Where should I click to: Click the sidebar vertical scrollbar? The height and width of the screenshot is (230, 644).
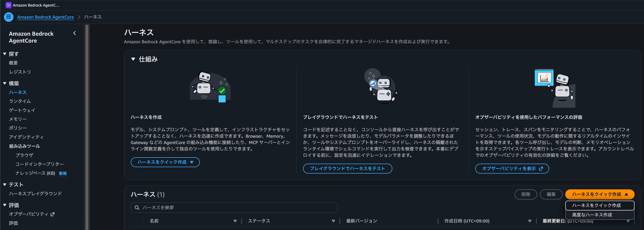pyautogui.click(x=87, y=127)
